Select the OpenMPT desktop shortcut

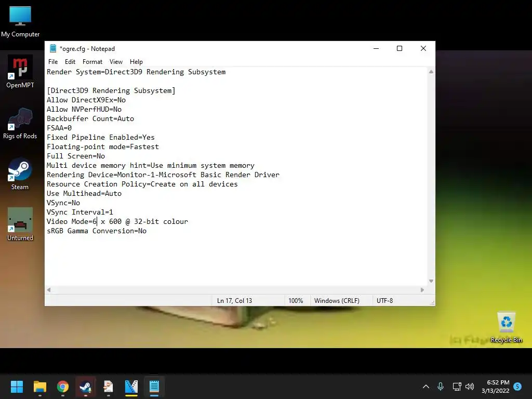[20, 72]
